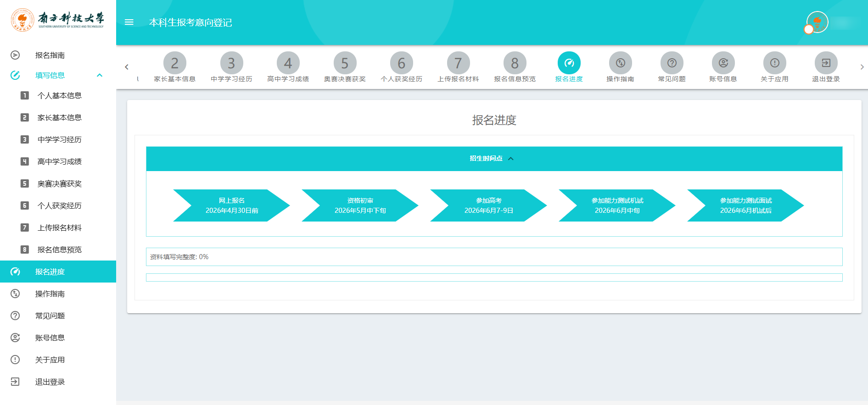Click the empty completeness progress bar
Image resolution: width=868 pixels, height=405 pixels.
click(x=494, y=277)
